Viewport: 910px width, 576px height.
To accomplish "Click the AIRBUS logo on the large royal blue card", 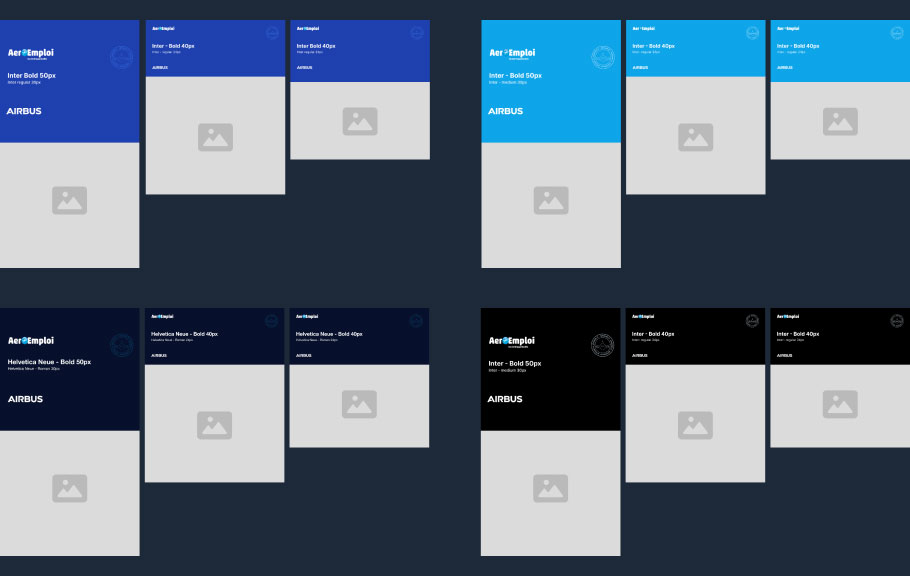I will click(x=24, y=111).
